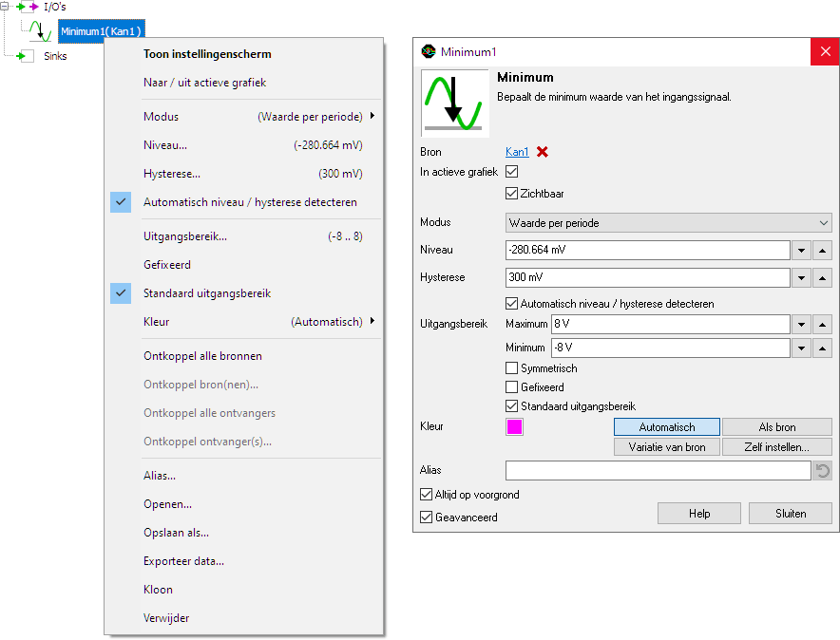Choose Toon instellingenscherm from context menu
Viewport: 840px width, 640px height.
click(244, 54)
